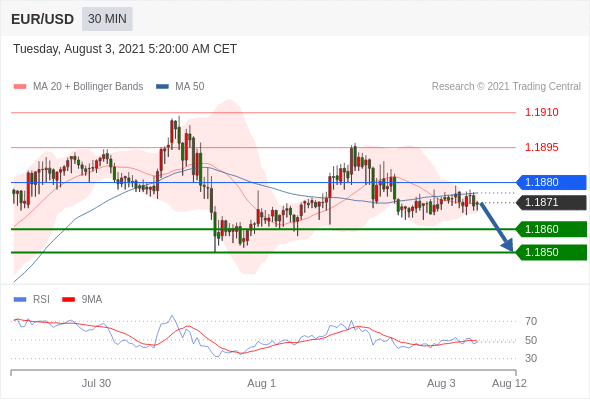
Task: Click the pink MA 20 legend swatch
Action: tap(20, 87)
